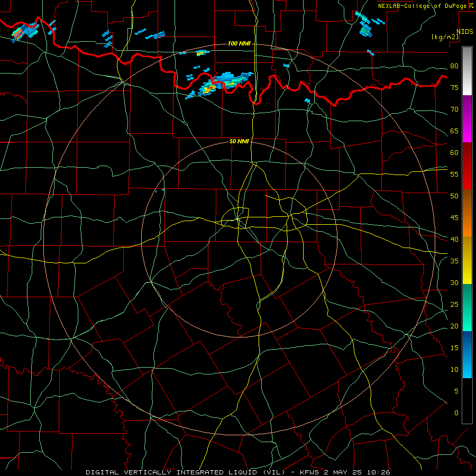Screen dimensions: 476x476
Task: Click the legend value 60
Action: [454, 153]
